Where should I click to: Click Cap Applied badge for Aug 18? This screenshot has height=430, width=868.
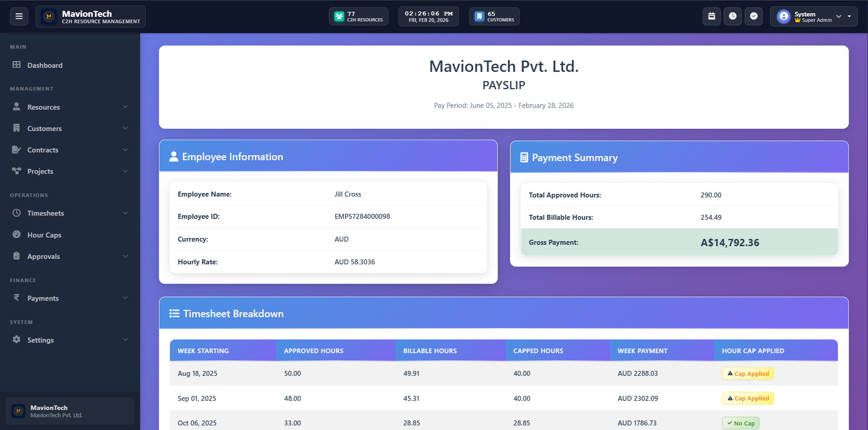click(748, 374)
